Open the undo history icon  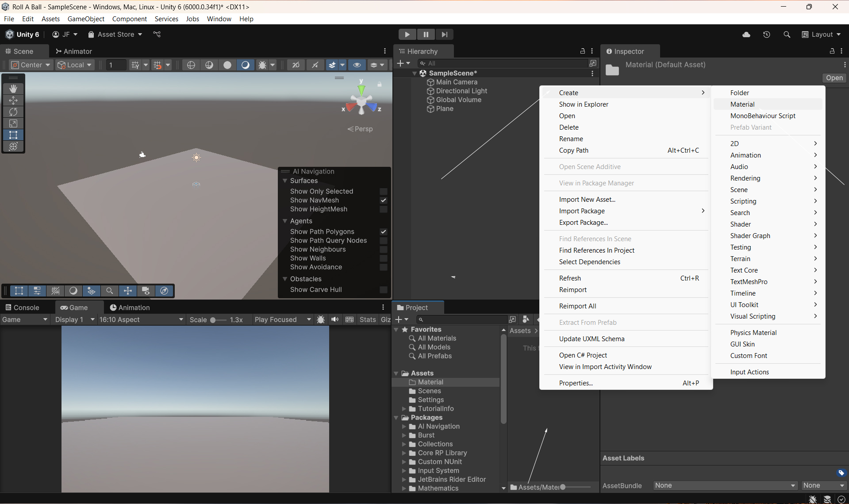(767, 35)
